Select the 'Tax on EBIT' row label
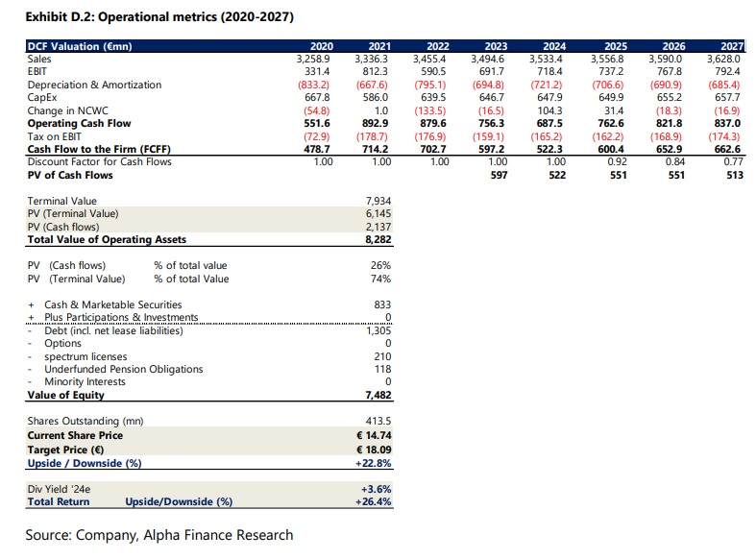 coord(54,136)
